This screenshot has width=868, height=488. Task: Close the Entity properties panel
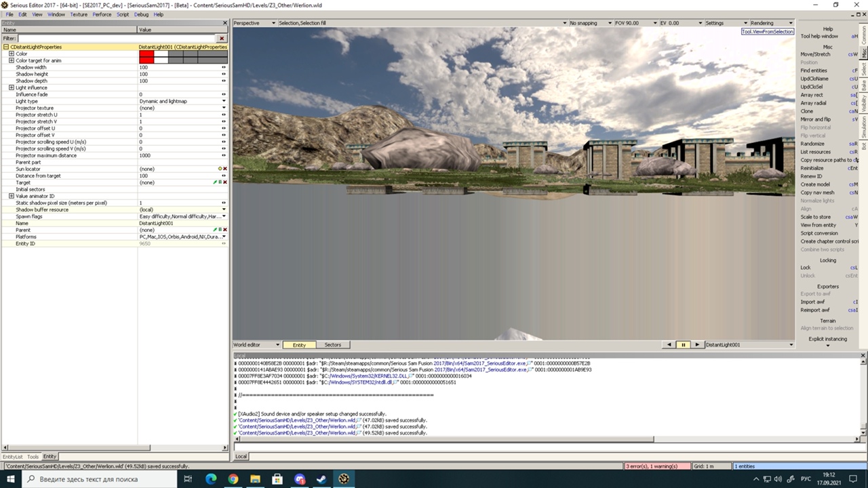(x=226, y=23)
